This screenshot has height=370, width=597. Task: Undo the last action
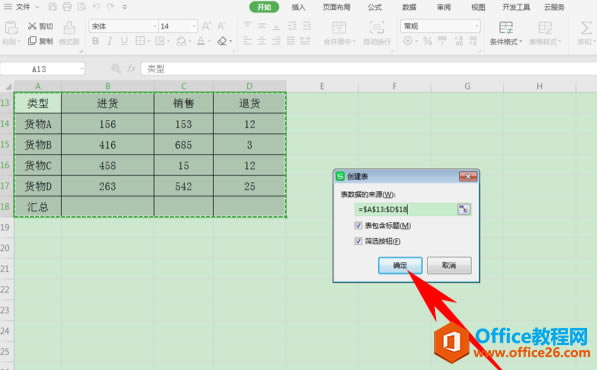click(x=96, y=7)
